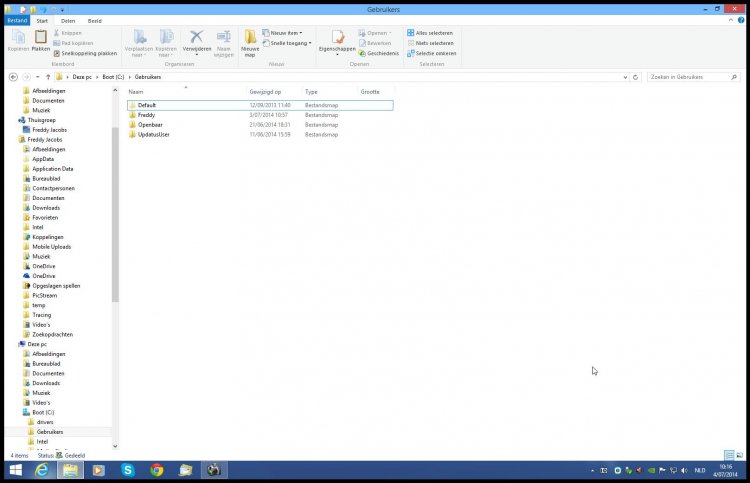This screenshot has width=750, height=483.
Task: Click the Zoeken in Gebruikers search field
Action: pos(689,77)
